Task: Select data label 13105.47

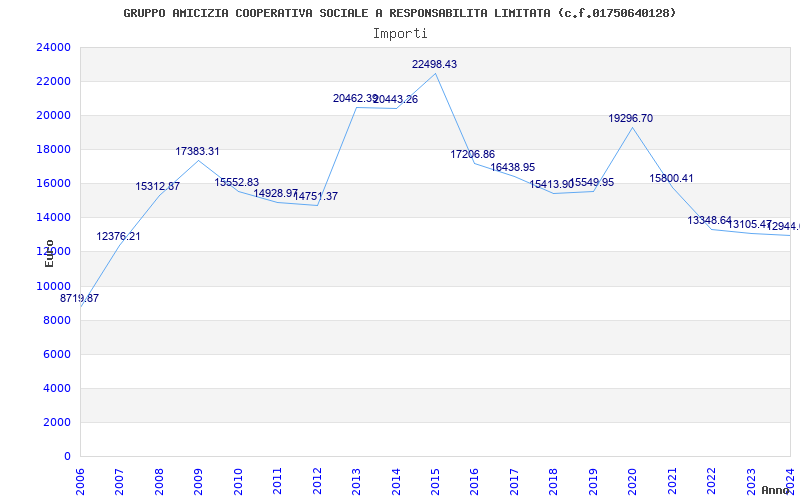Action: 749,224
